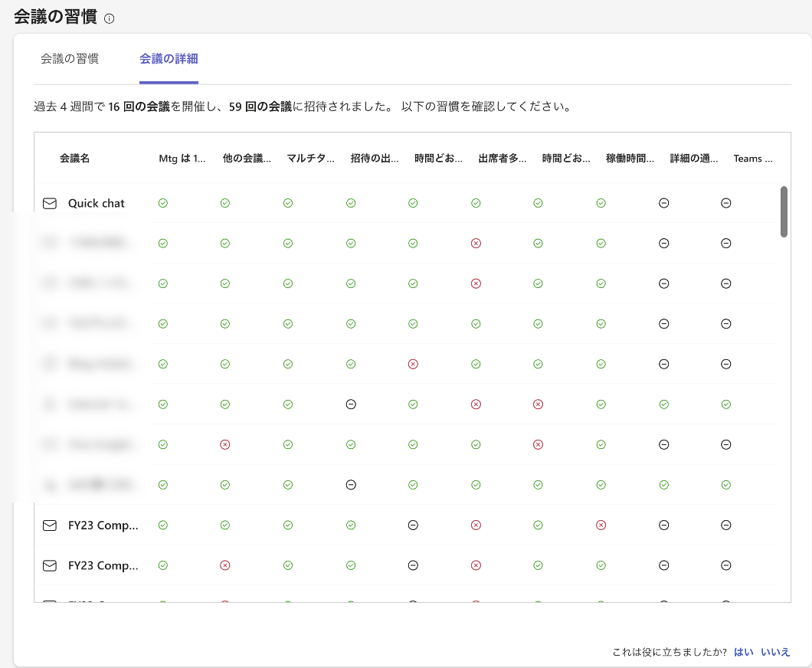
Task: Click Quick chat's neutral dash icon under 詳細の通...
Action: tap(664, 203)
